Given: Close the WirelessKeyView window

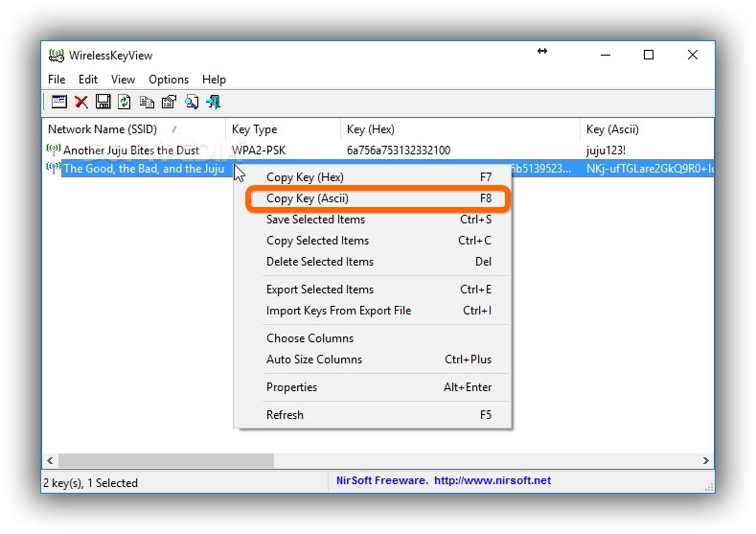Looking at the screenshot, I should click(x=693, y=55).
